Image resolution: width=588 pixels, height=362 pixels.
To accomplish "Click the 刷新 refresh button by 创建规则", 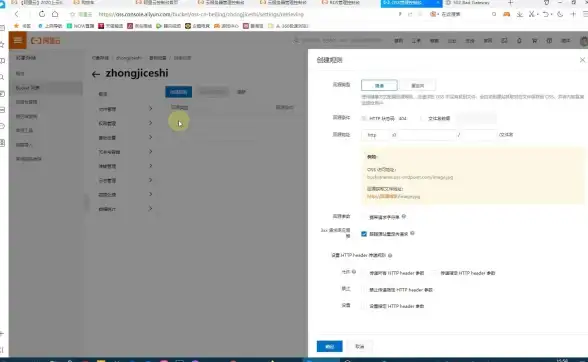I will tap(241, 92).
